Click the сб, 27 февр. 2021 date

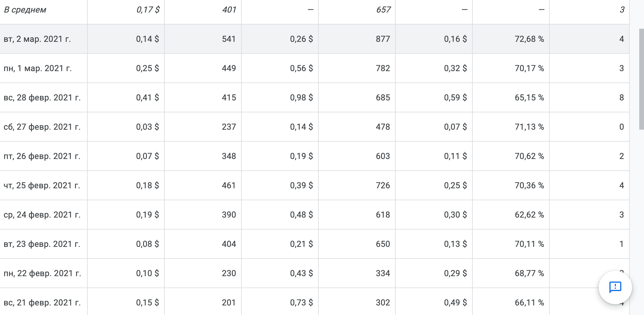pos(42,127)
